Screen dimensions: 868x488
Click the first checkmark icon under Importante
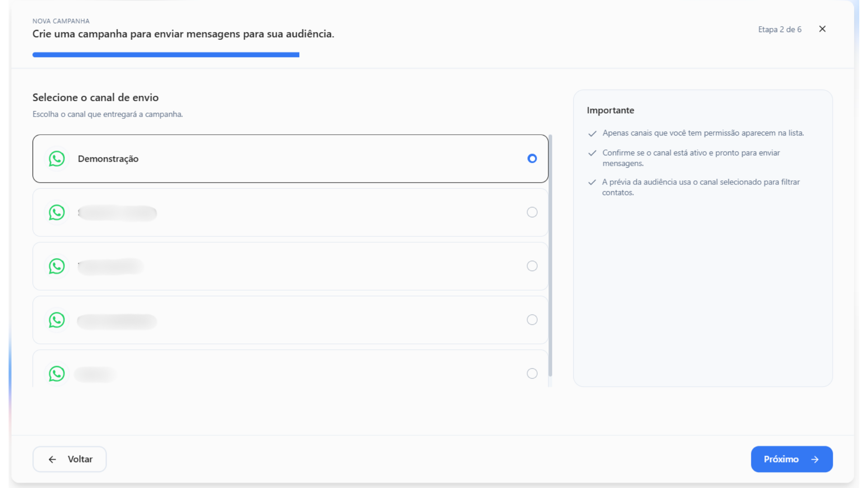tap(592, 134)
